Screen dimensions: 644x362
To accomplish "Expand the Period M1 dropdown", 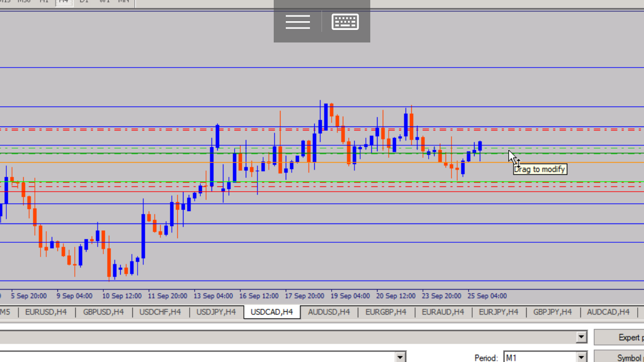I will [582, 358].
